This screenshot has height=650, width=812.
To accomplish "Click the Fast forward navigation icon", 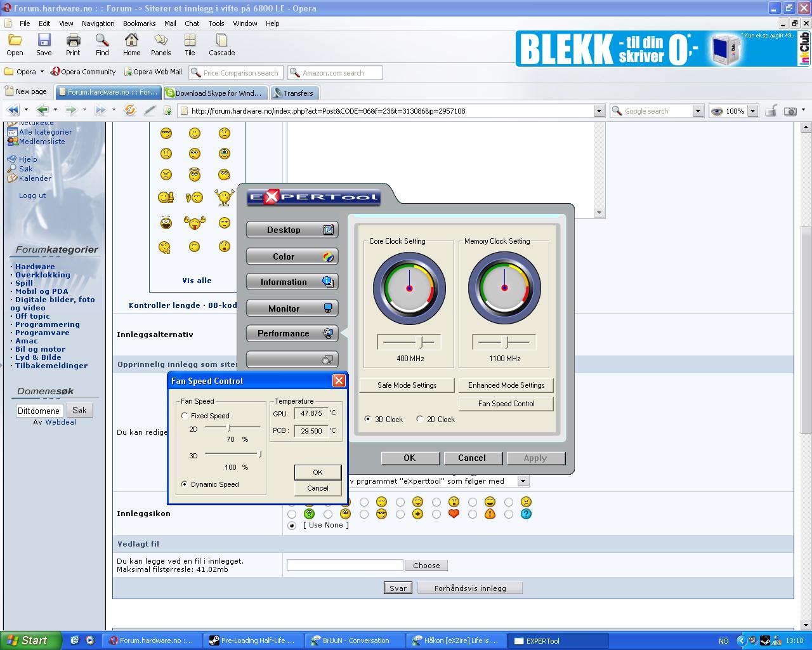I will coord(100,110).
